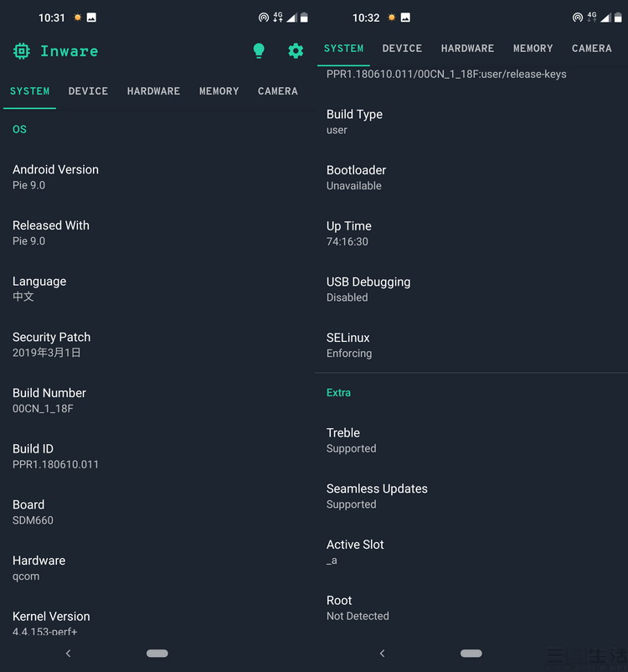The height and width of the screenshot is (672, 628).
Task: Tap the Seamless Updates item
Action: tap(377, 496)
